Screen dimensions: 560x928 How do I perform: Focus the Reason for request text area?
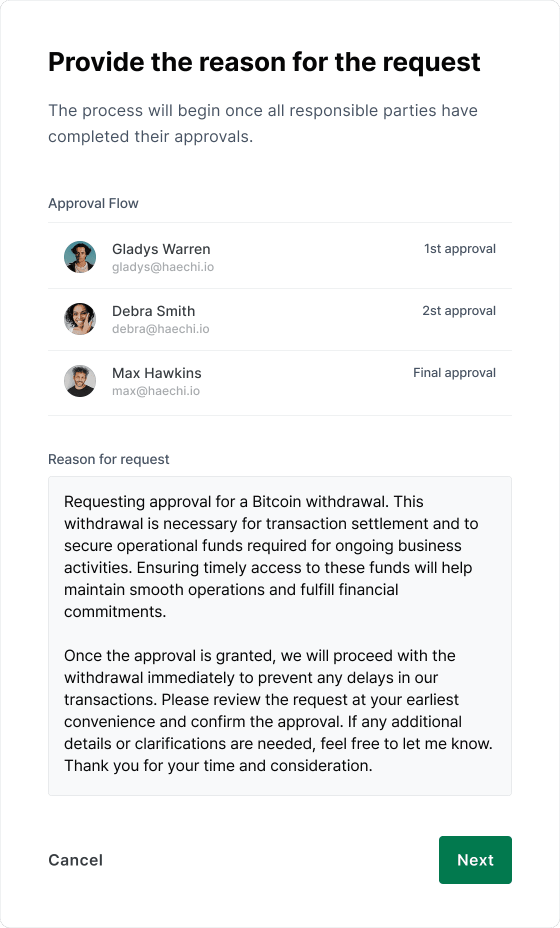(x=280, y=636)
